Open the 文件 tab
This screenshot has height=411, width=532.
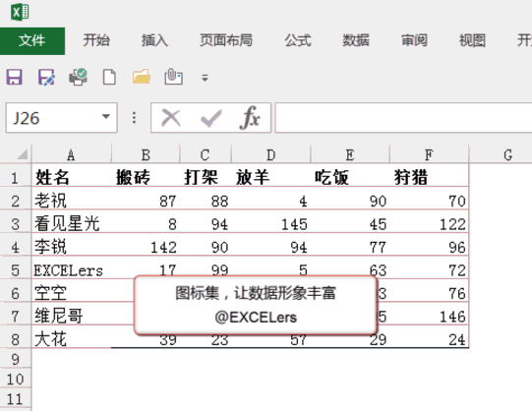(32, 41)
